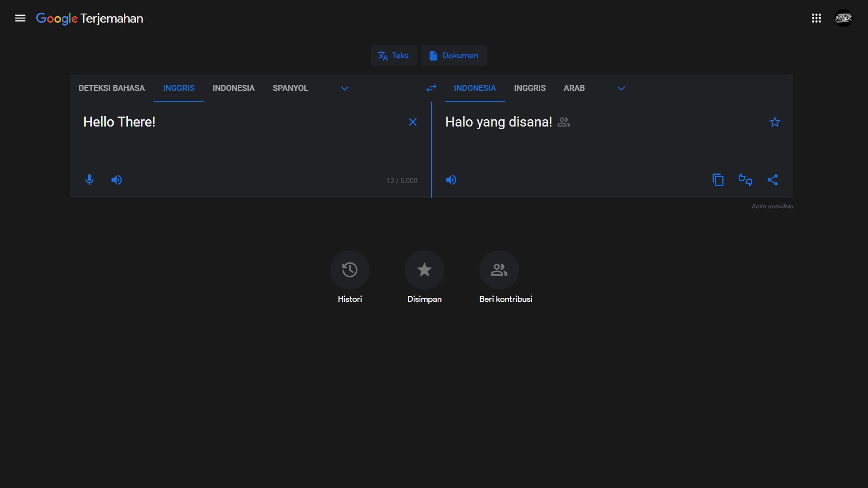Open the hamburger main menu
This screenshot has height=488, width=868.
(20, 18)
